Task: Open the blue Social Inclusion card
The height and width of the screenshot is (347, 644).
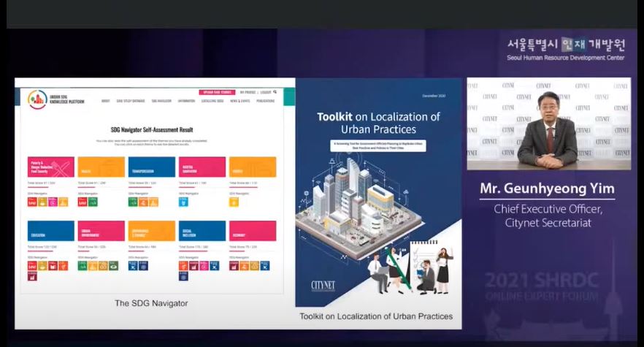Action: point(202,231)
